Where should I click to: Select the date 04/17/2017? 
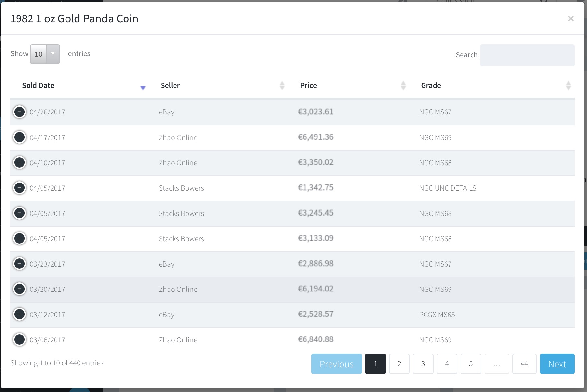click(x=47, y=137)
